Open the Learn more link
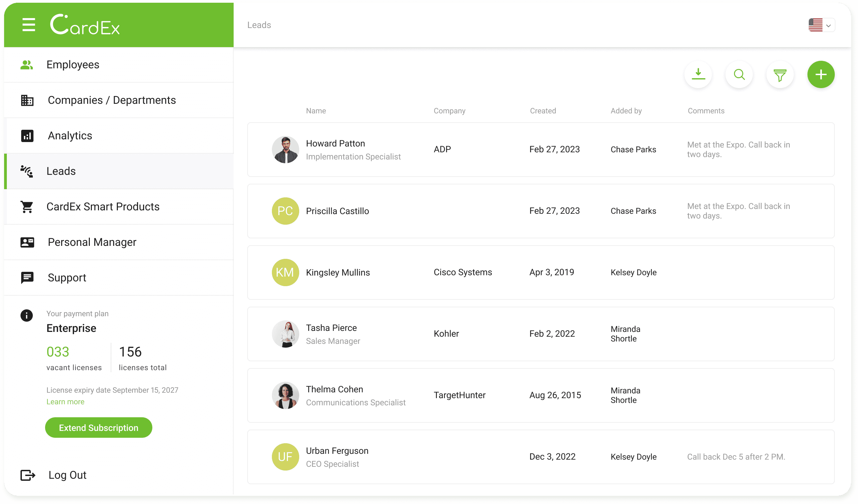Screen dimensions: 858x504 pos(65,402)
